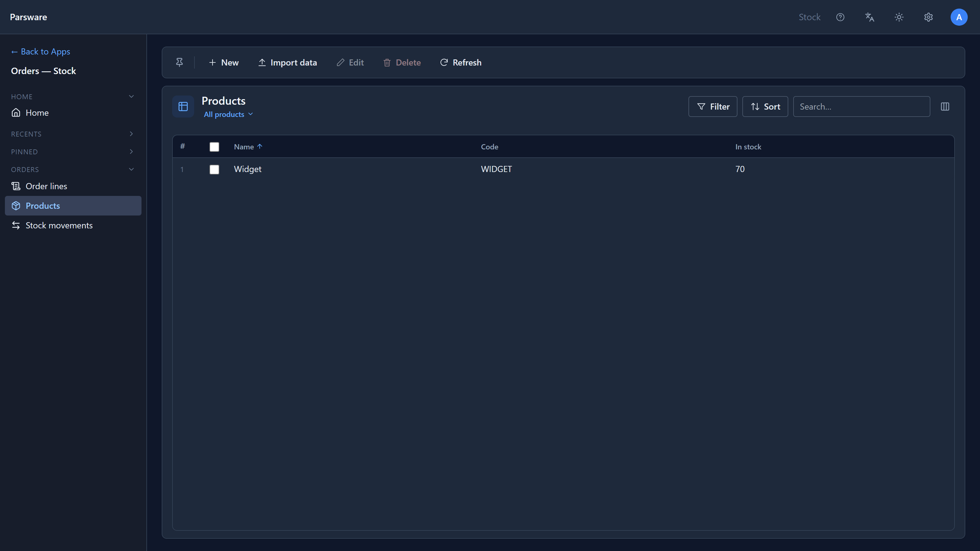Click the Stock label in top bar
The width and height of the screenshot is (980, 551).
coord(809,17)
